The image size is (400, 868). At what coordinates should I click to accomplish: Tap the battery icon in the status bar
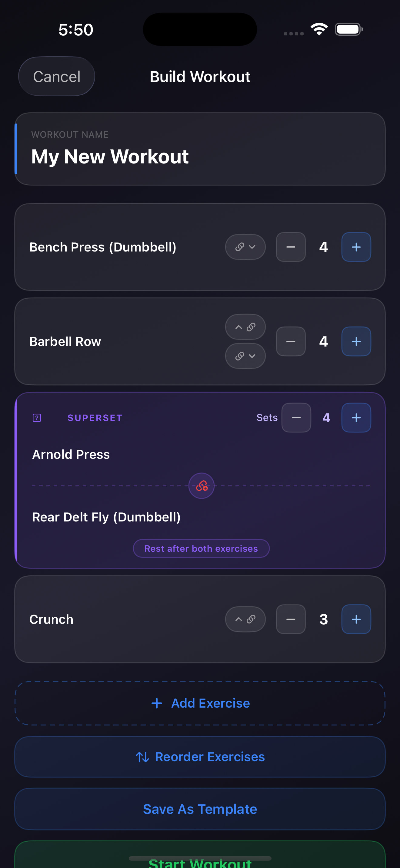[348, 29]
